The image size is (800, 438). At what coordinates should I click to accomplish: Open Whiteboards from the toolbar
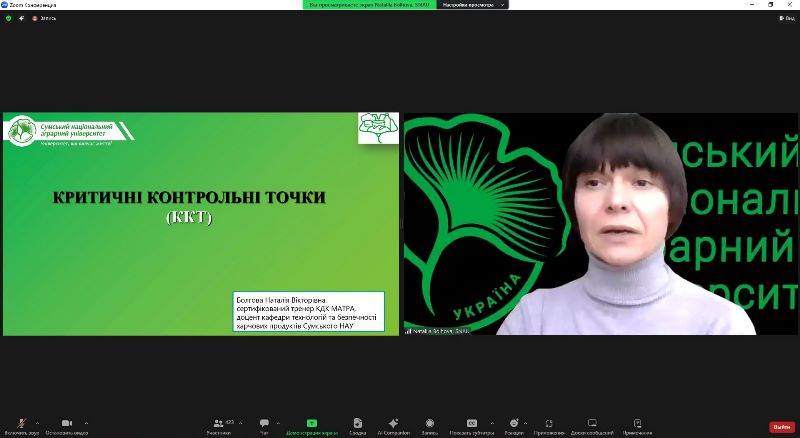[592, 424]
